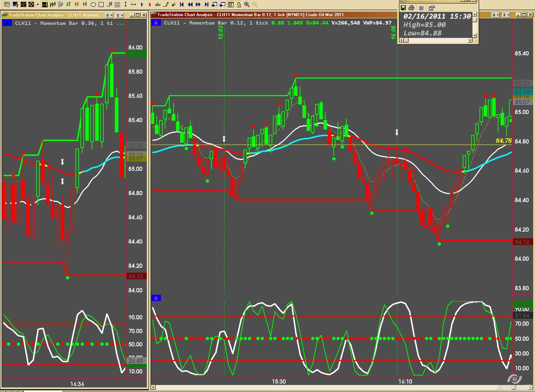Click the data window table icon
Viewport: 535px width, 392px height.
231,5
